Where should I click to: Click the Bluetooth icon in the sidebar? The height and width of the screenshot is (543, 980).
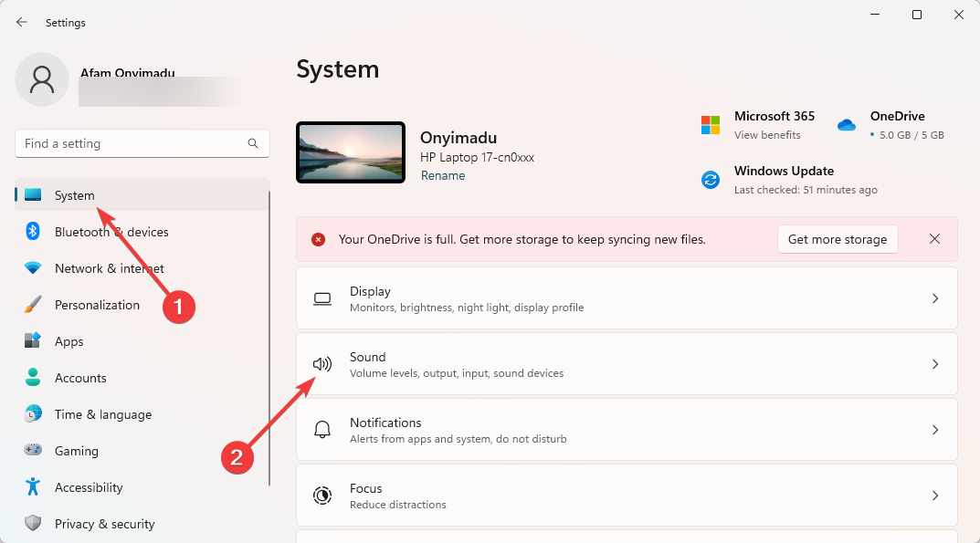point(33,231)
